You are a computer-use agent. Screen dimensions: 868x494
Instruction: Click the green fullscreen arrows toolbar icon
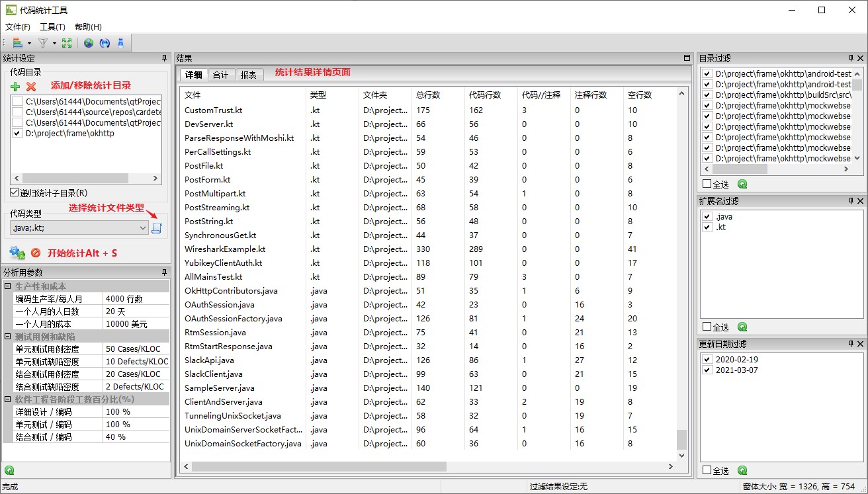coord(67,43)
